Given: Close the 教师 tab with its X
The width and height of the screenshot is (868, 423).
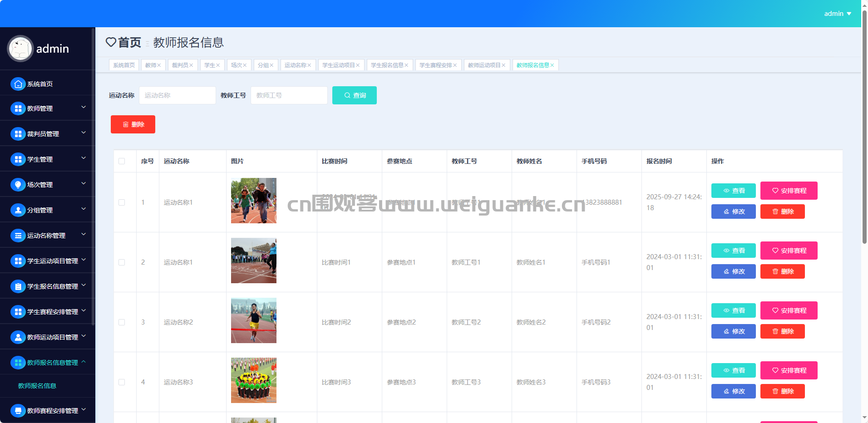Looking at the screenshot, I should (x=159, y=65).
